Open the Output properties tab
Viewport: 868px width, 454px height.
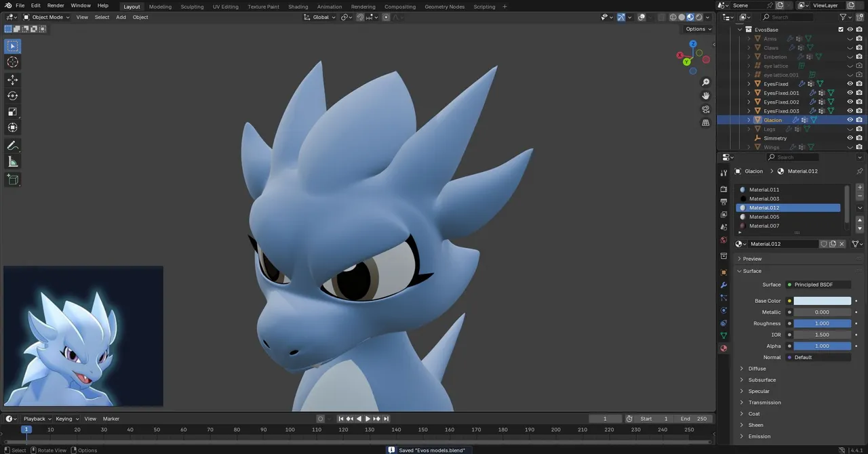(724, 202)
